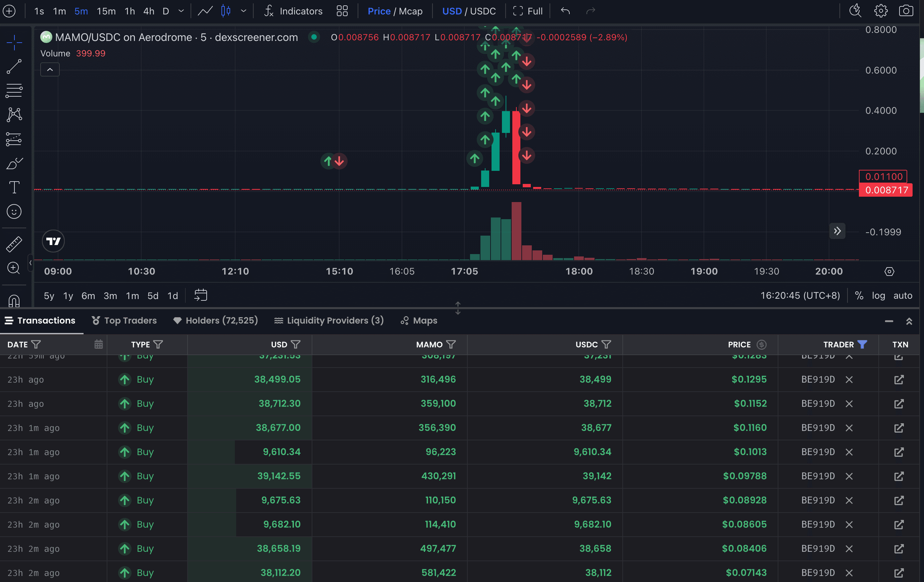Filter transactions by USD amount

tap(296, 344)
